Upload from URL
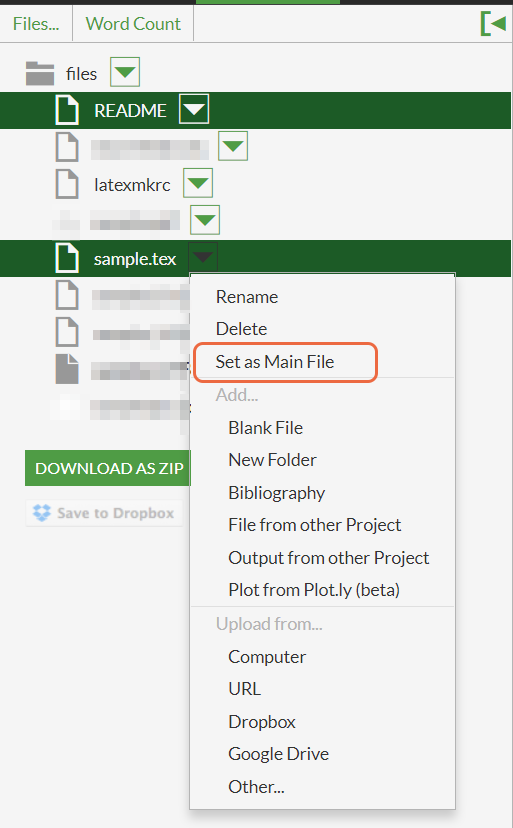The image size is (513, 828). pyautogui.click(x=245, y=689)
